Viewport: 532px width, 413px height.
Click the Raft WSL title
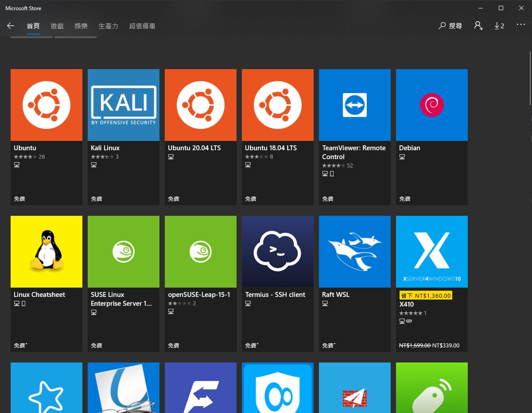point(336,295)
